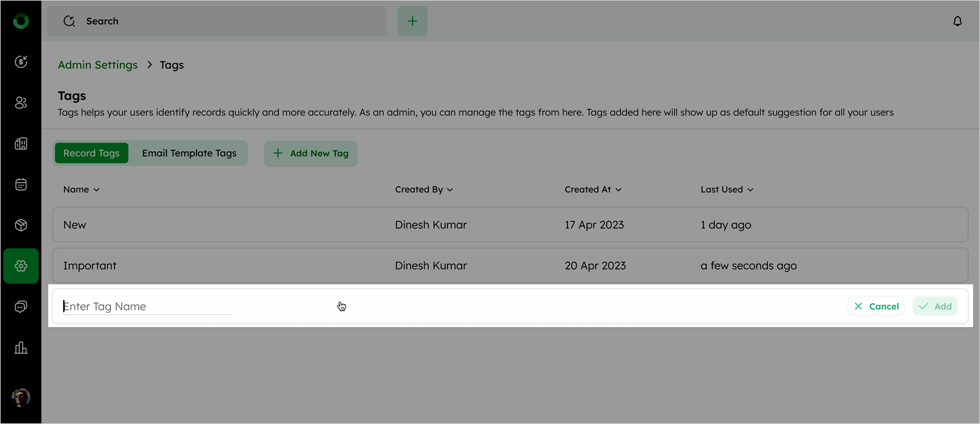This screenshot has height=424, width=980.
Task: Expand the Created By column dropdown
Action: pyautogui.click(x=424, y=190)
